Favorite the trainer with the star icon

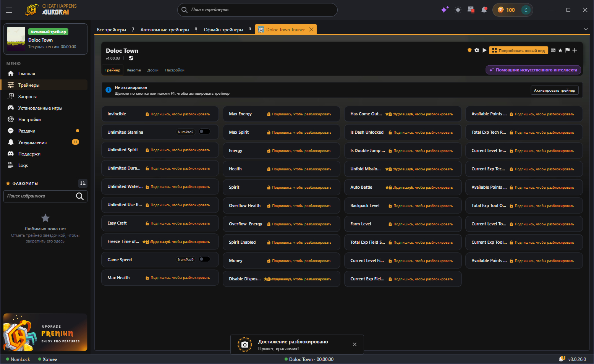click(x=560, y=50)
